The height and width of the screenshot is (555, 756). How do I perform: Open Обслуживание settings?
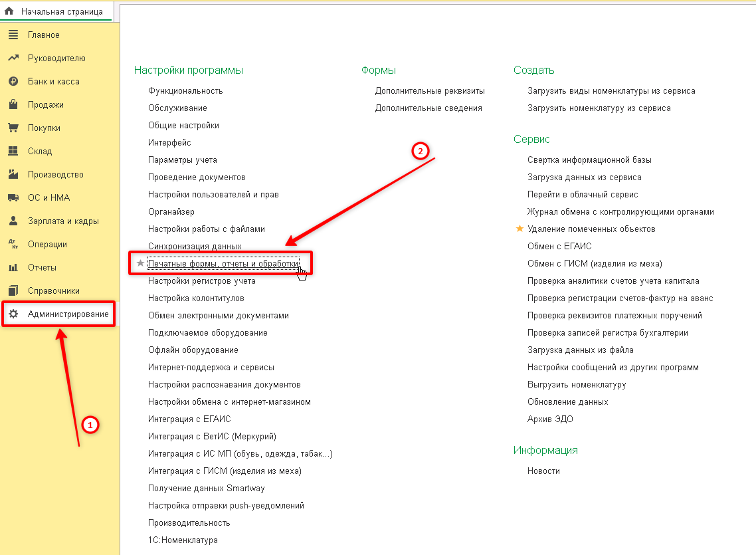[x=177, y=108]
